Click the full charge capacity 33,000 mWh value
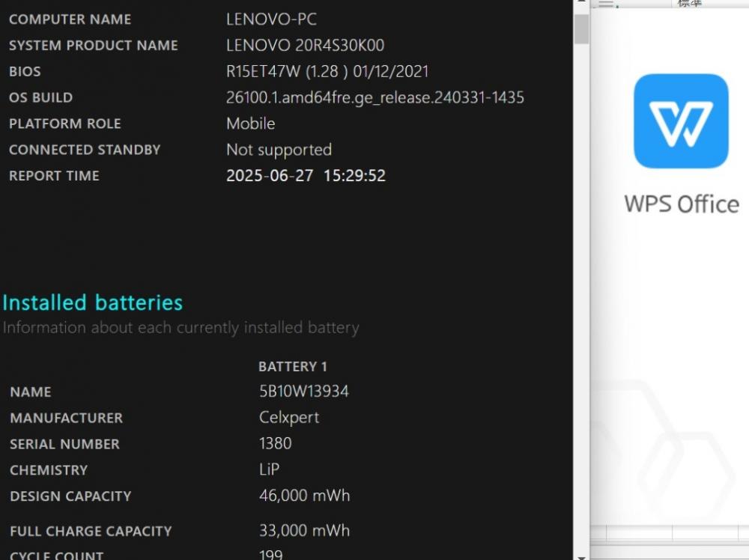The width and height of the screenshot is (749, 560). coord(304,531)
